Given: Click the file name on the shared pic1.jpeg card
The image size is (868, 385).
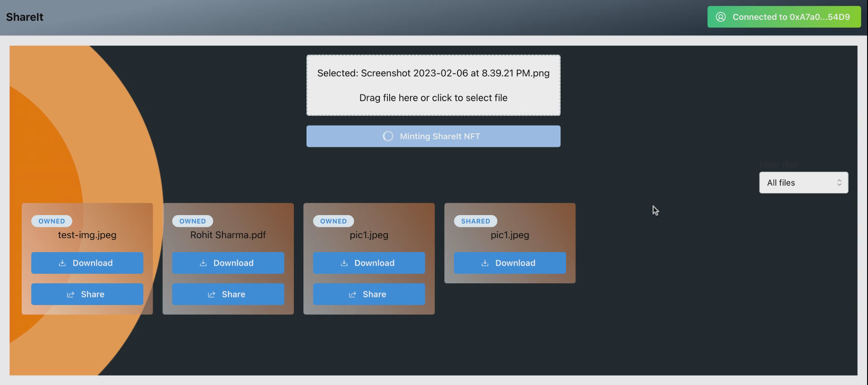Looking at the screenshot, I should point(510,235).
